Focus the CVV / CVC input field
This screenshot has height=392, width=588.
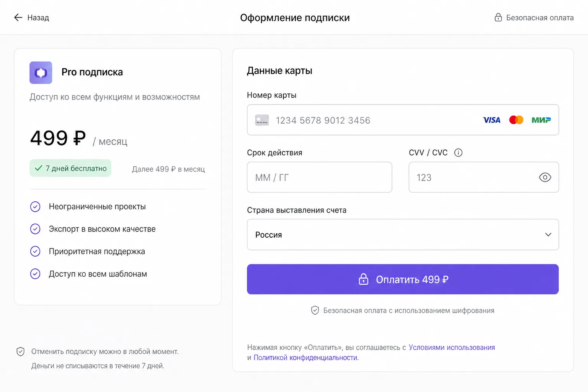(x=483, y=177)
